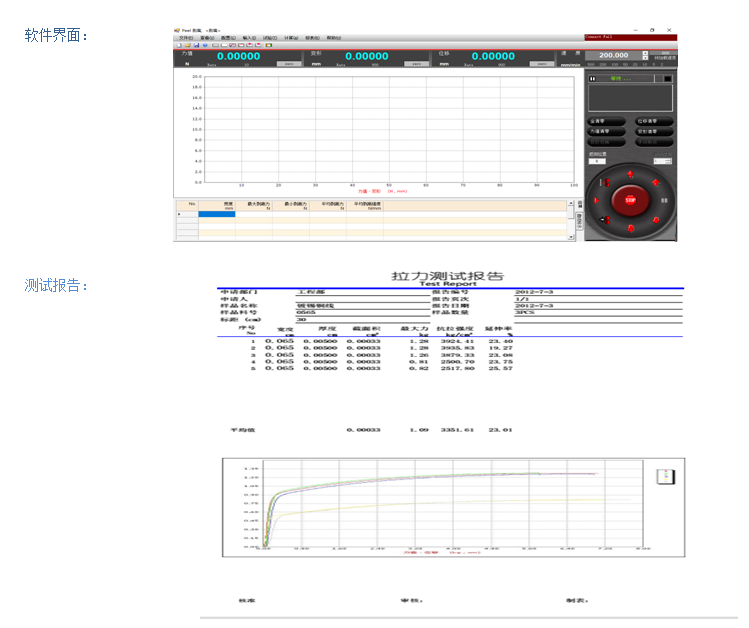Click the Connect Fail status banner
Screen dimensions: 749x628
pos(631,37)
